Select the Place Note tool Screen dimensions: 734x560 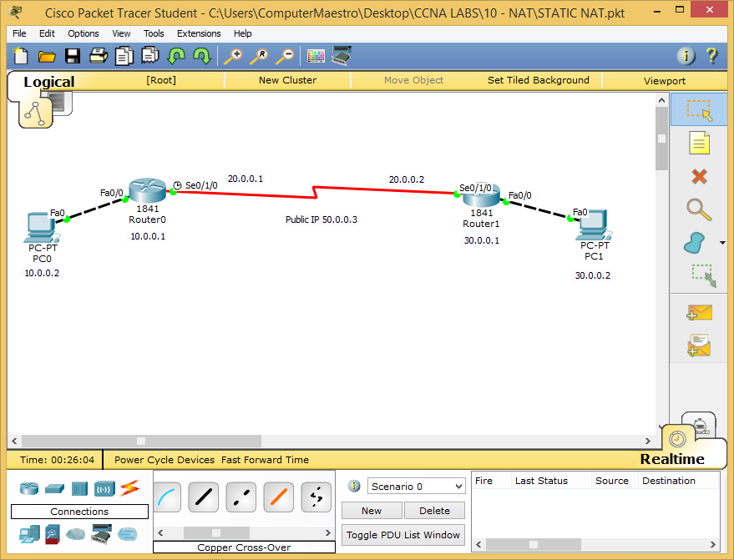pyautogui.click(x=701, y=143)
